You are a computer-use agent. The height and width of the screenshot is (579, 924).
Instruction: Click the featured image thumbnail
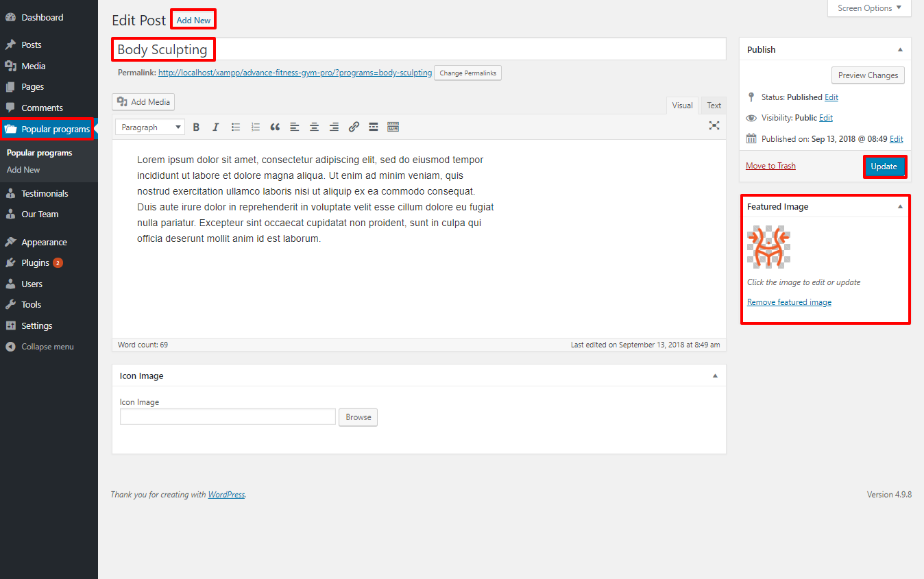click(768, 247)
